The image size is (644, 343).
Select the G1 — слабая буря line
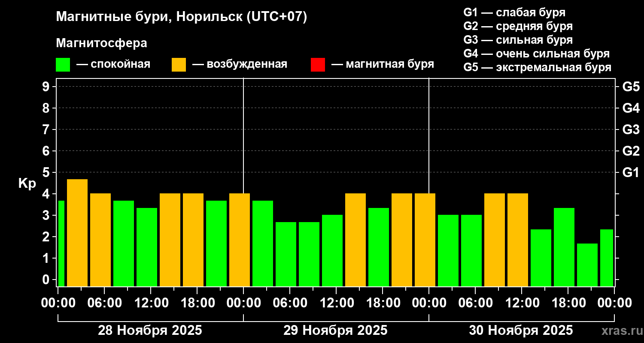coord(514,12)
